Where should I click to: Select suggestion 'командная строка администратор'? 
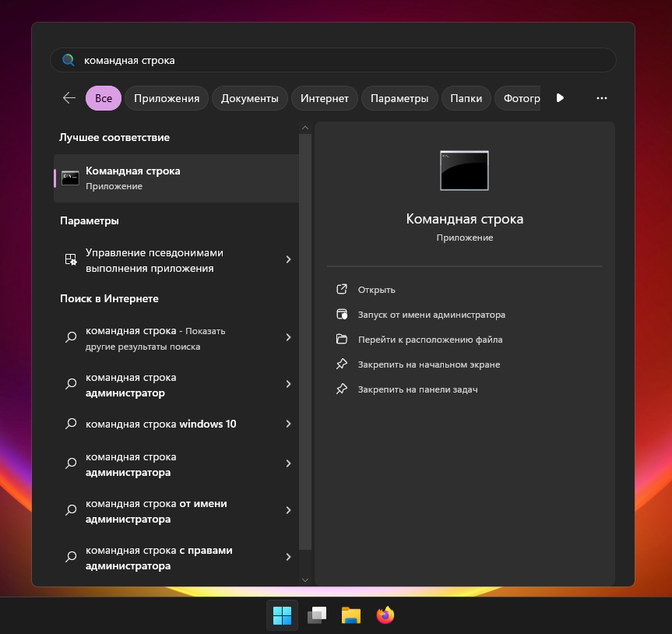point(176,385)
